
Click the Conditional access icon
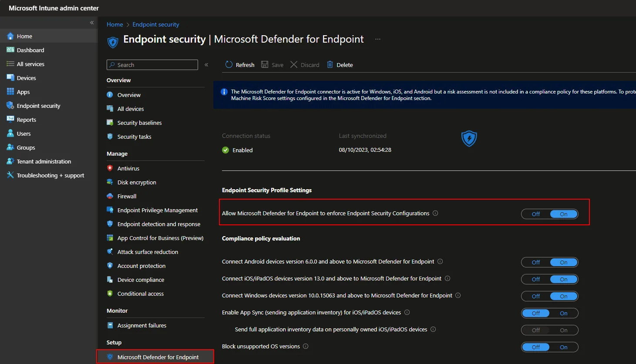pos(110,294)
